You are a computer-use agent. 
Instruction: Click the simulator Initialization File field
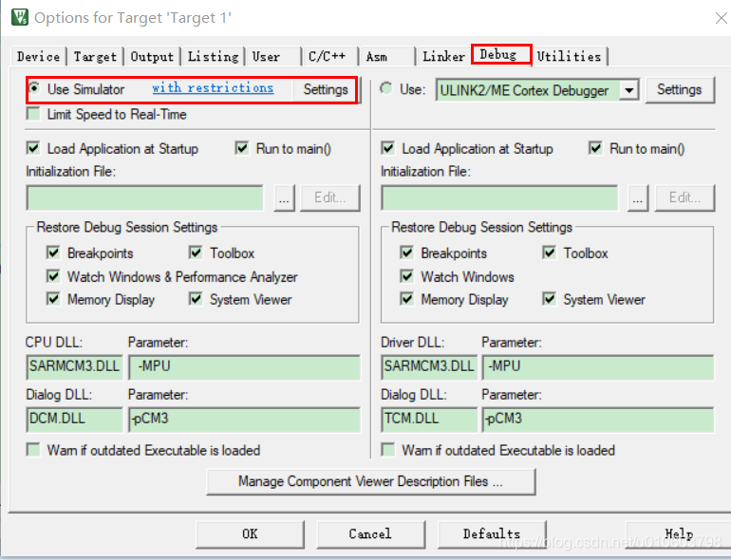click(145, 198)
